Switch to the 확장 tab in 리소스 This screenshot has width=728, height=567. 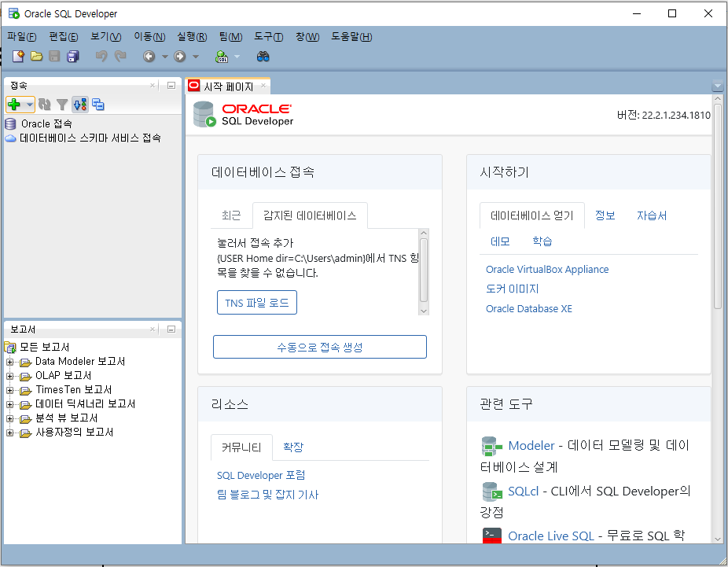point(293,447)
